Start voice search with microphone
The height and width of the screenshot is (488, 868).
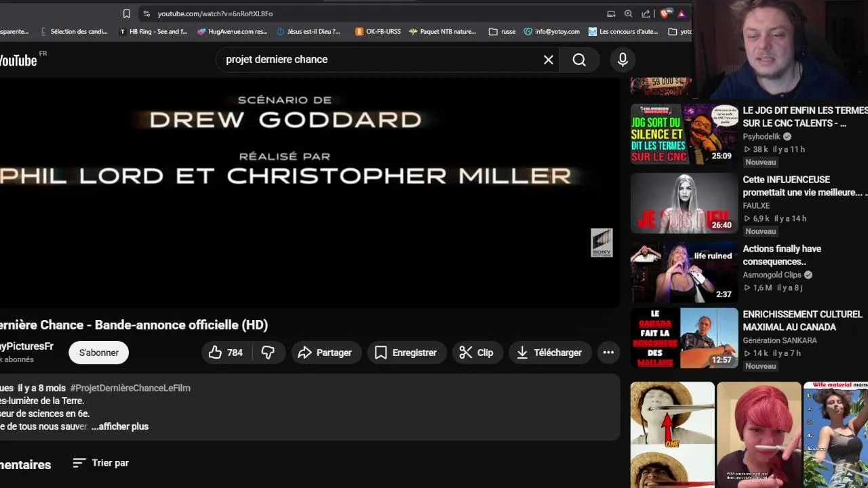click(623, 60)
